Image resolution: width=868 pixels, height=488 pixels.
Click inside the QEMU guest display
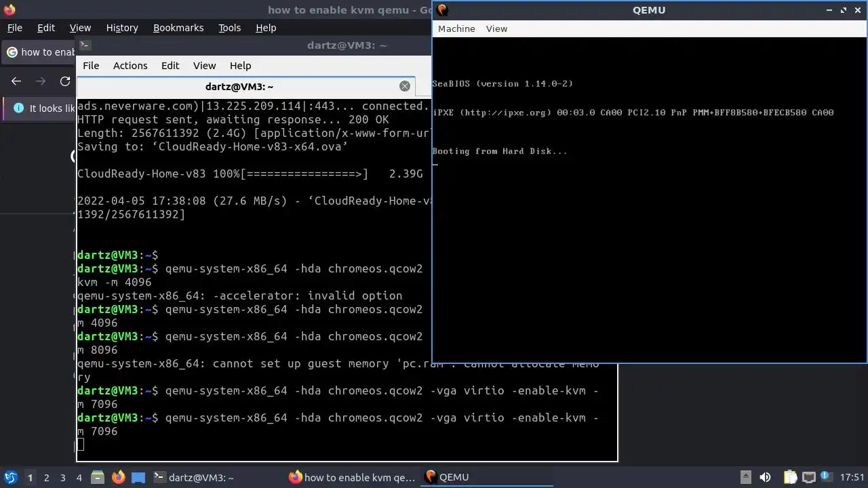coord(650,199)
